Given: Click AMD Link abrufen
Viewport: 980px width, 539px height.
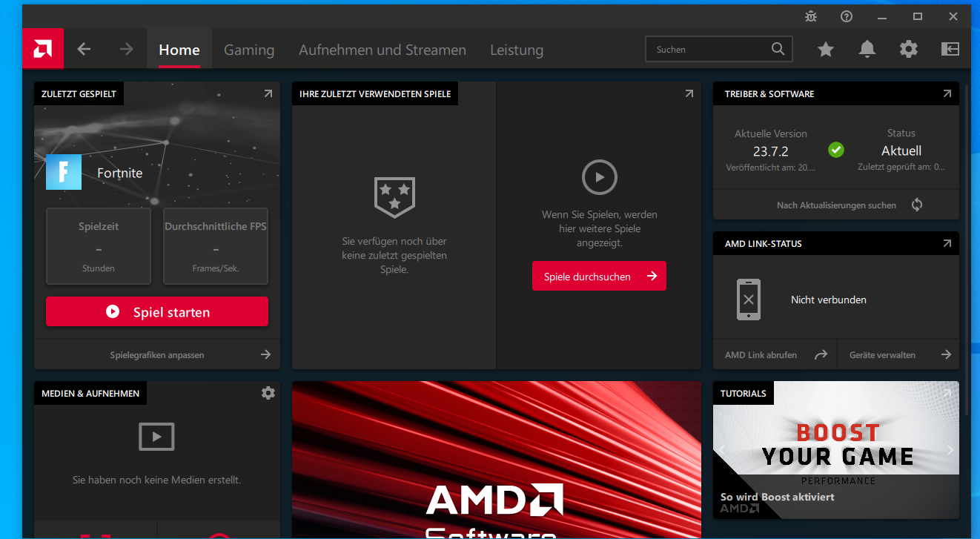Looking at the screenshot, I should click(761, 355).
